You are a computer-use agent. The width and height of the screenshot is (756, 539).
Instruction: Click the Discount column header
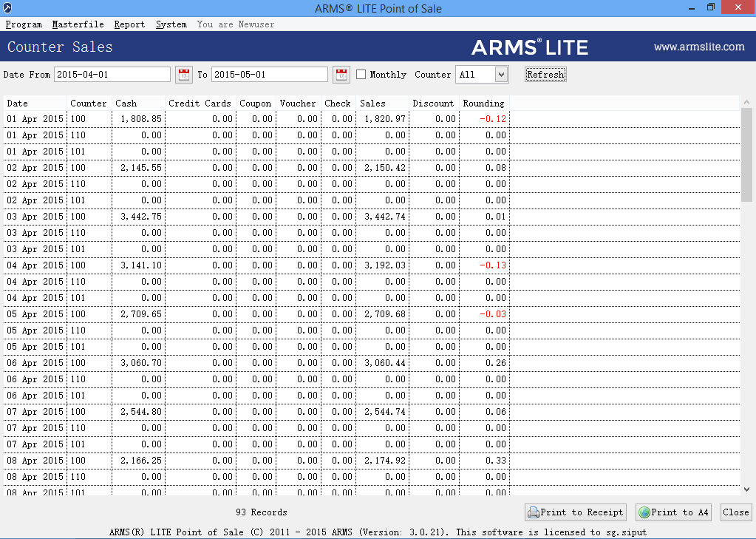coord(434,104)
